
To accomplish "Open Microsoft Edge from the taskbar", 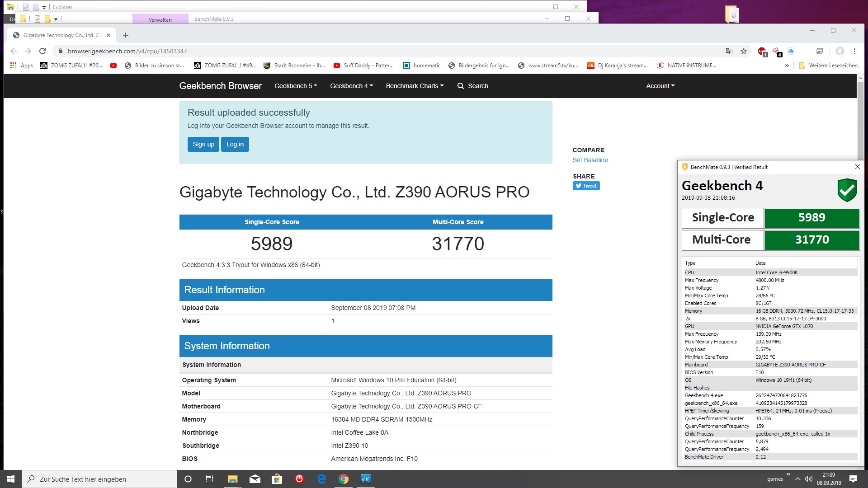I will click(x=321, y=479).
